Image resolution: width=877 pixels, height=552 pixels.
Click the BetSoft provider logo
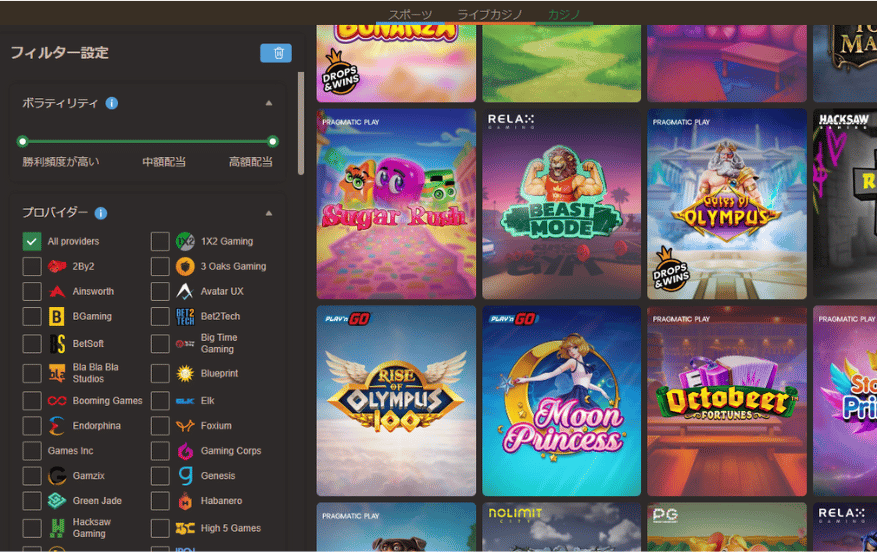[57, 343]
